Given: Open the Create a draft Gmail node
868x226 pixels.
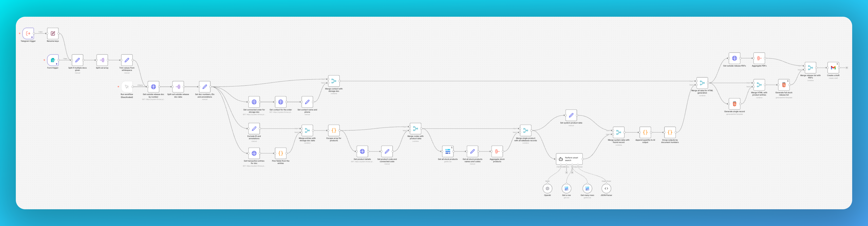Looking at the screenshot, I should 833,68.
